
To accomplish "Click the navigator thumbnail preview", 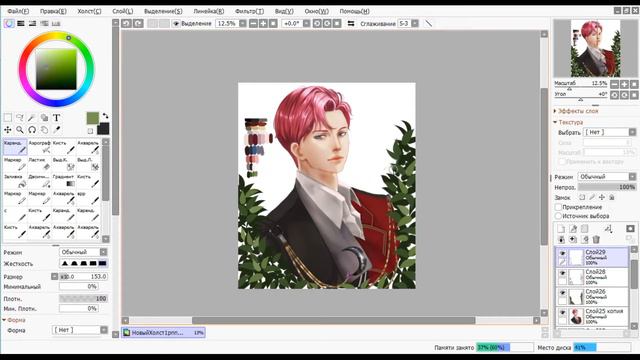I will (x=596, y=49).
